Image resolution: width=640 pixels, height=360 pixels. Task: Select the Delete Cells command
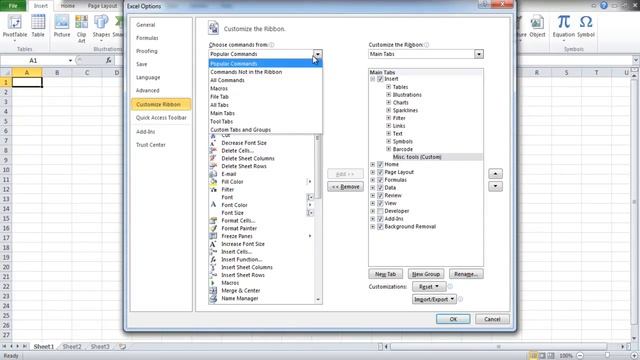tap(237, 151)
